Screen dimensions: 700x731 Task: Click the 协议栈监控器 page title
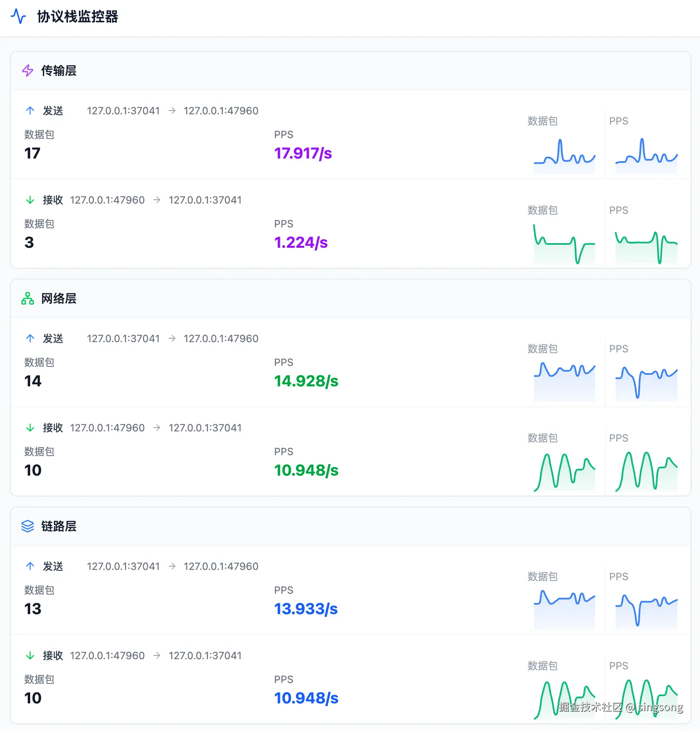click(78, 17)
